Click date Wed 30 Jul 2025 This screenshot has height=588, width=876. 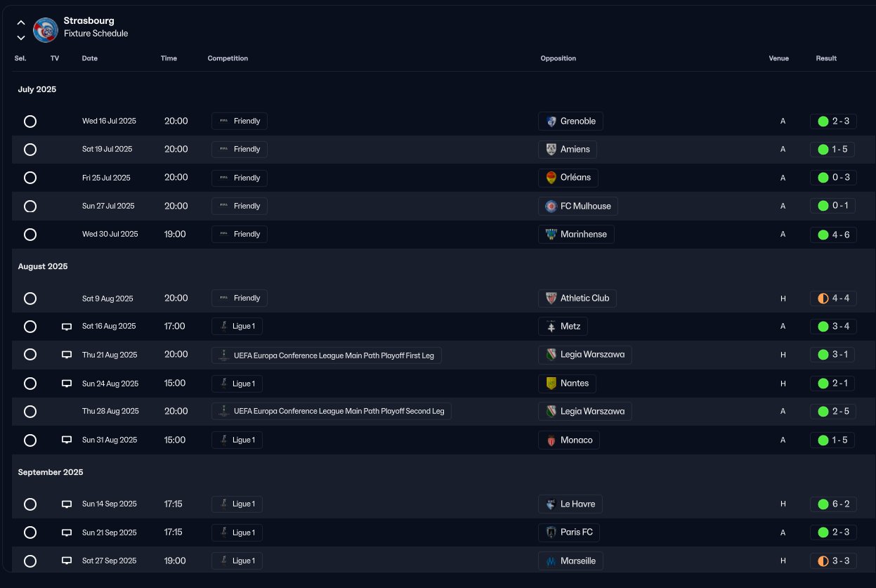[110, 235]
